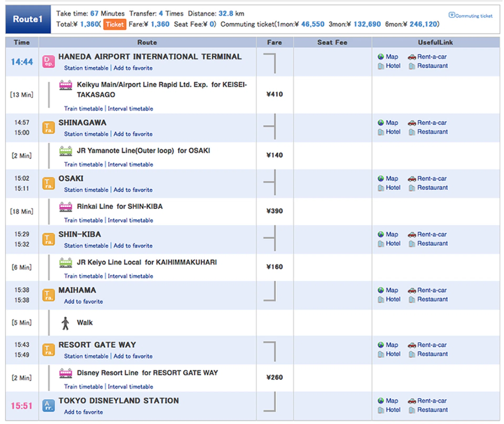Screen dimensions: 504x424
Task: Click the arrival icon at Tokyo Disneyland Station
Action: [49, 405]
